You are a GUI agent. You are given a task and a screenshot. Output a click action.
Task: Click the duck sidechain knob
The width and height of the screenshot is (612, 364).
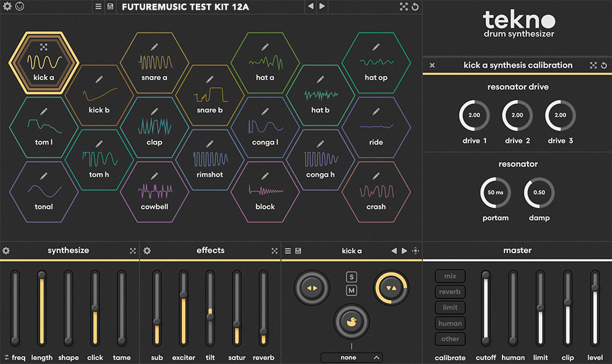coord(351,322)
